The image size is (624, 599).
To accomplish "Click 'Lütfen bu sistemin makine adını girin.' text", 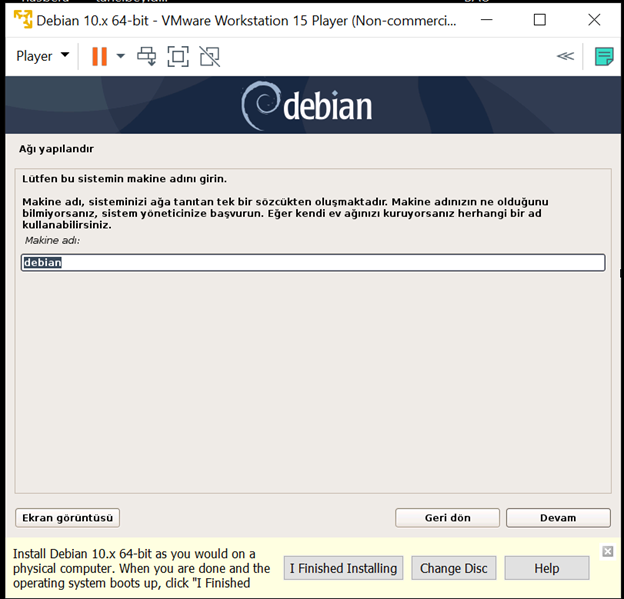I will point(124,179).
